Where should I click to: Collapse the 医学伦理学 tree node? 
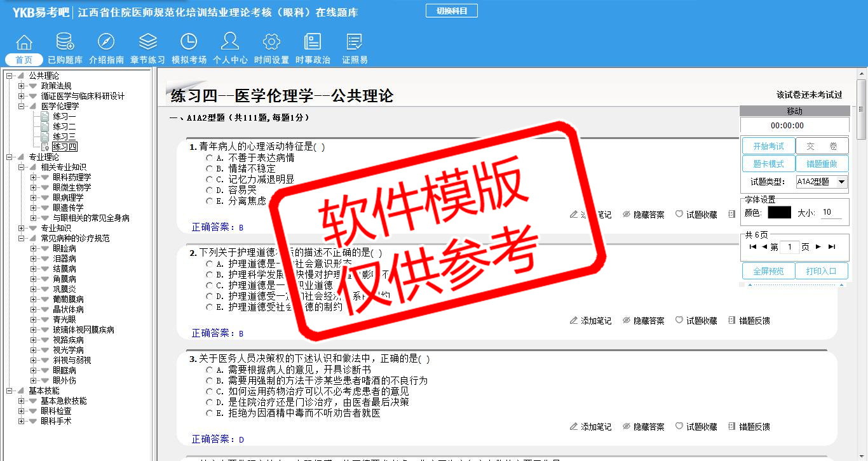pyautogui.click(x=21, y=106)
